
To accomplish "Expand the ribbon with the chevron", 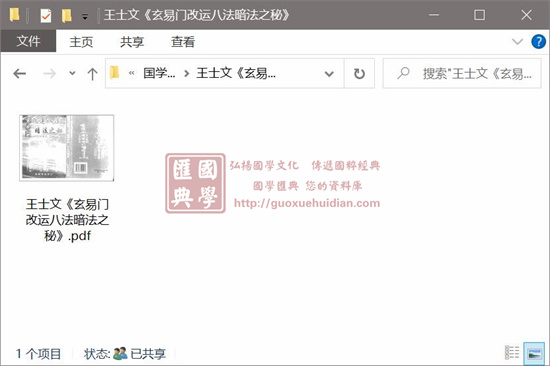I will [x=517, y=42].
